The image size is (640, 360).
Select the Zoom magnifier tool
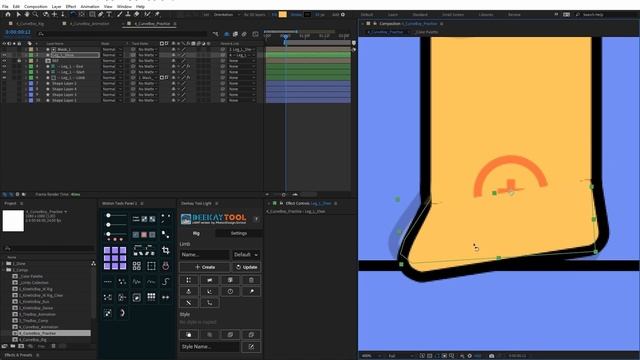(x=36, y=14)
